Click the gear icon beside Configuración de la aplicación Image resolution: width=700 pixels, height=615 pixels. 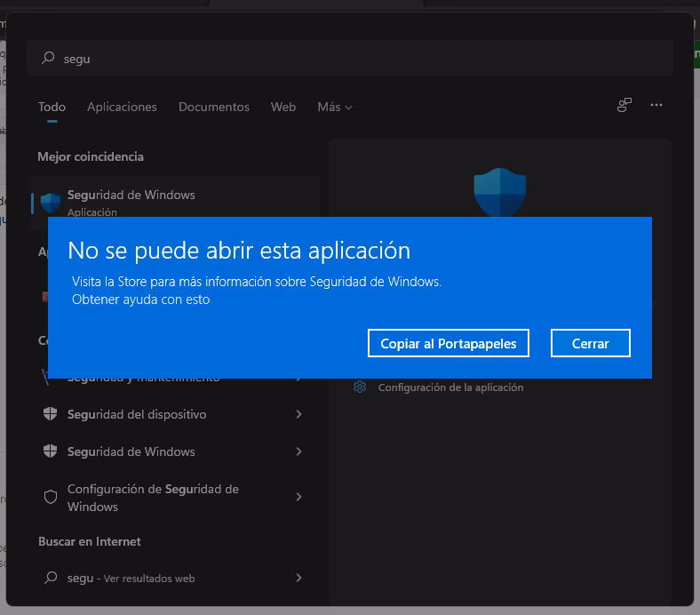point(360,387)
